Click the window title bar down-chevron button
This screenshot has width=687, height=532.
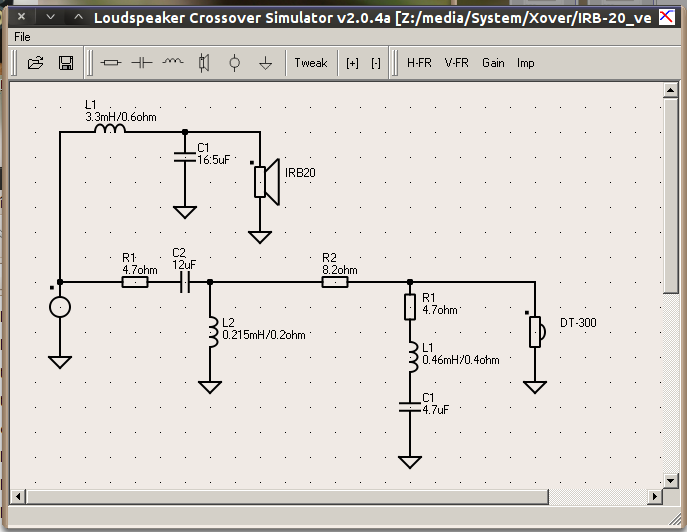coord(50,17)
